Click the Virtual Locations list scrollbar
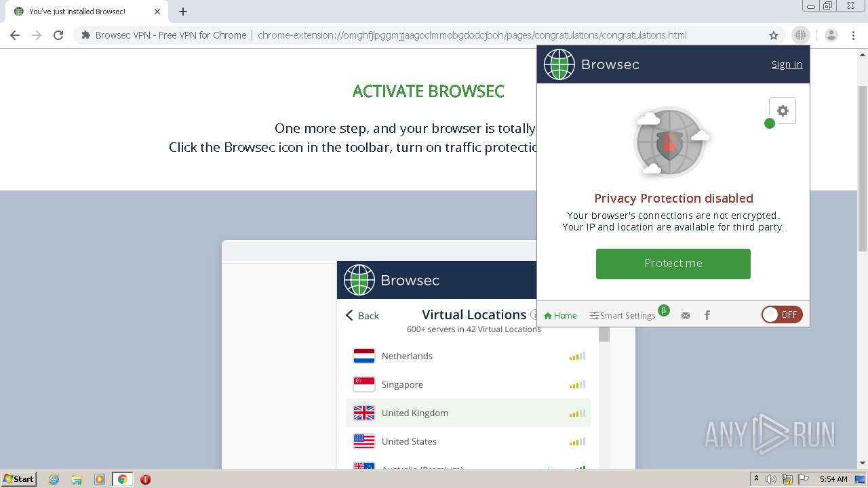 [604, 335]
